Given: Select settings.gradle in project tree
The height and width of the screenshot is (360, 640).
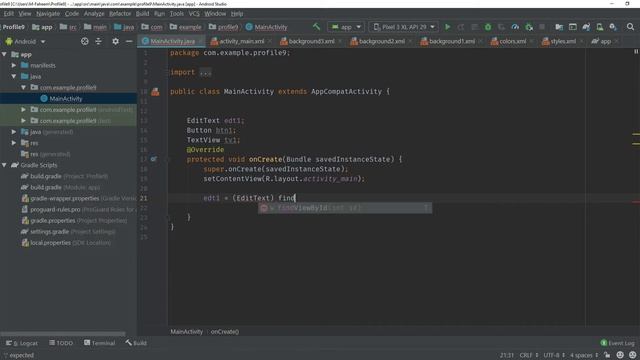Looking at the screenshot, I should click(68, 231).
